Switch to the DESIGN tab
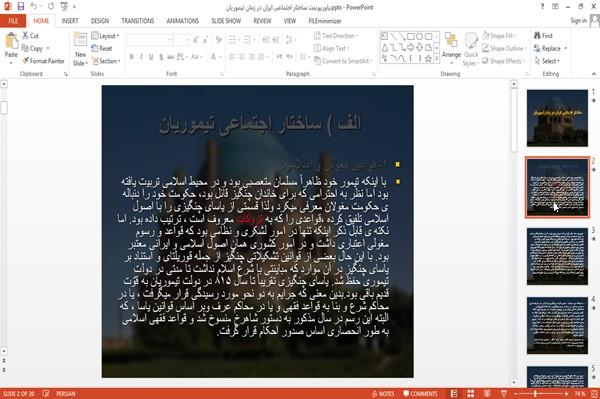Image resolution: width=600 pixels, height=399 pixels. pos(100,21)
